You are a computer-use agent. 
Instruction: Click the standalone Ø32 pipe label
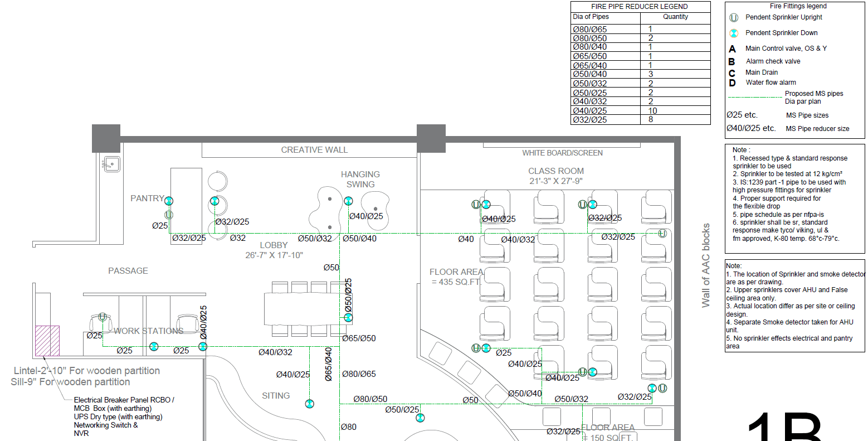(238, 238)
